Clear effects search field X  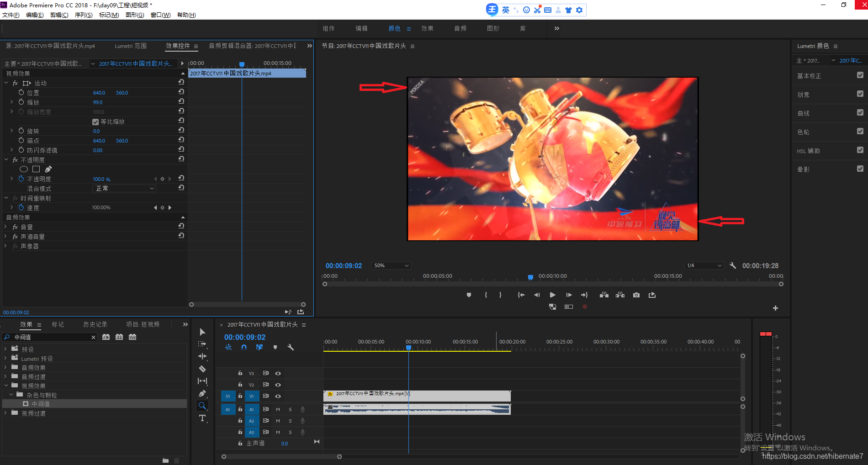[x=94, y=337]
